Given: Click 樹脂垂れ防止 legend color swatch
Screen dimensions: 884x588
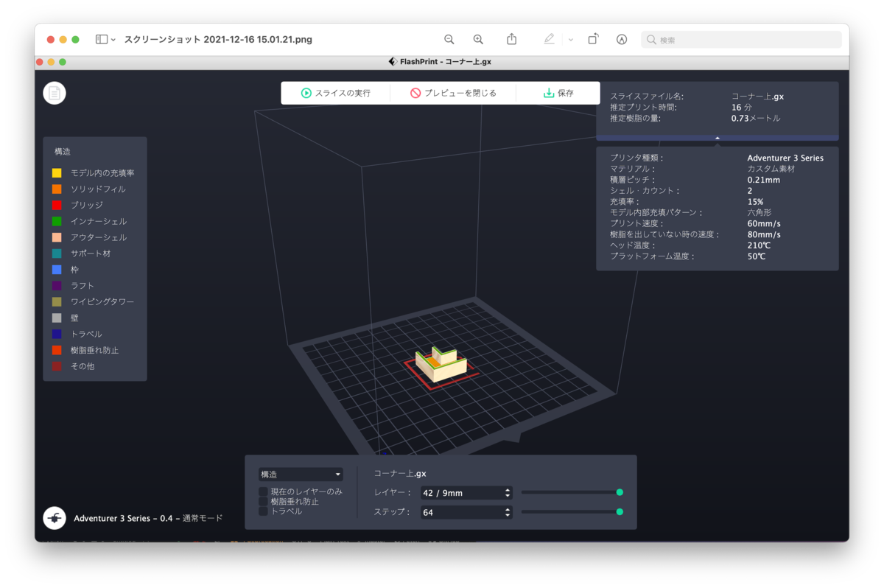Looking at the screenshot, I should coord(57,350).
